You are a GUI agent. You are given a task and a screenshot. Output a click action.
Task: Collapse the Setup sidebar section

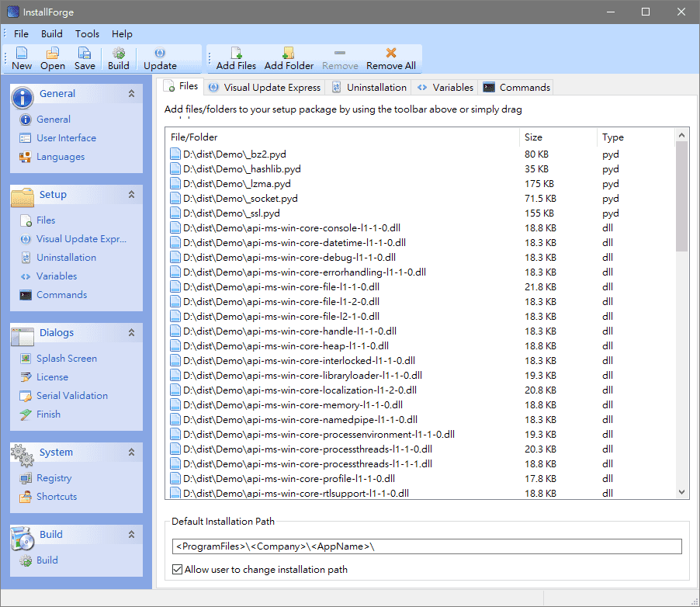click(131, 194)
